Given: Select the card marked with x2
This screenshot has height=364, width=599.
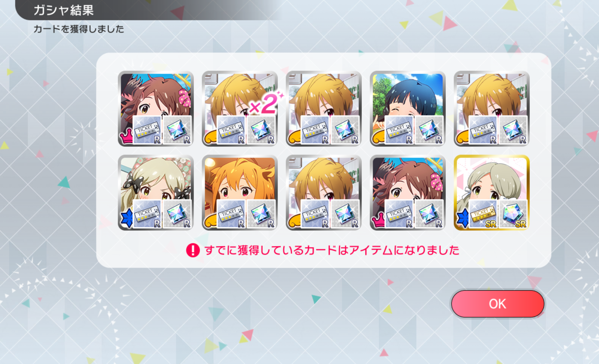Looking at the screenshot, I should click(240, 109).
